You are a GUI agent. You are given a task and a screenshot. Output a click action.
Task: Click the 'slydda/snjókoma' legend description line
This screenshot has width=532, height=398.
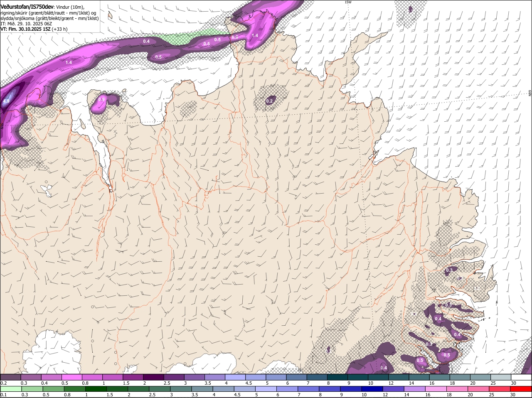click(x=49, y=18)
